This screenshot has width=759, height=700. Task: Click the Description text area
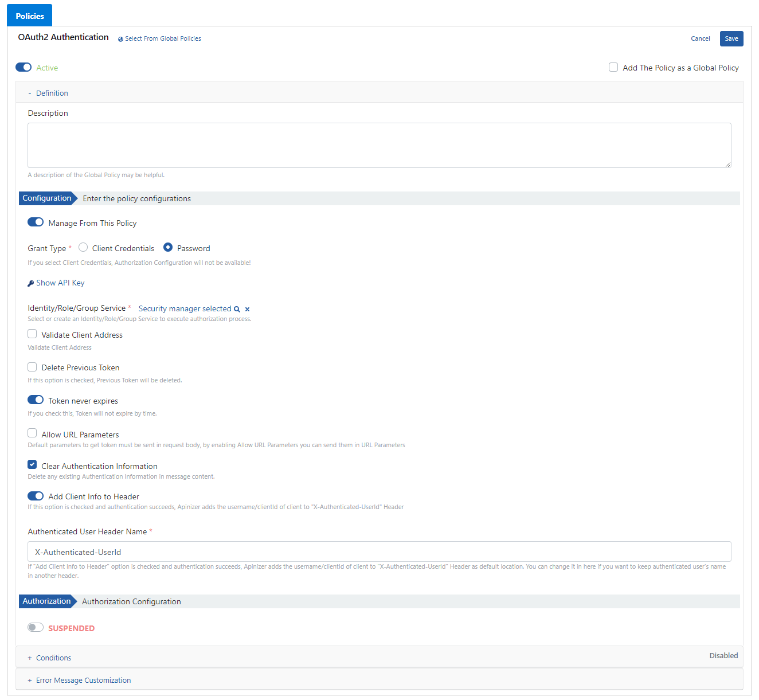pyautogui.click(x=379, y=145)
